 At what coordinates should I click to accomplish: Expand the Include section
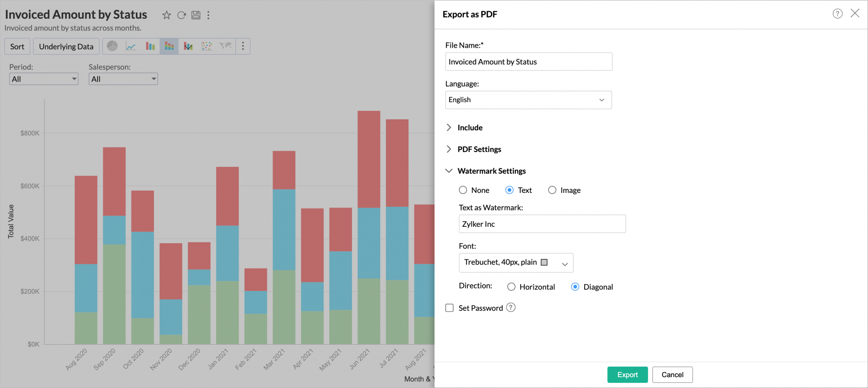[470, 128]
